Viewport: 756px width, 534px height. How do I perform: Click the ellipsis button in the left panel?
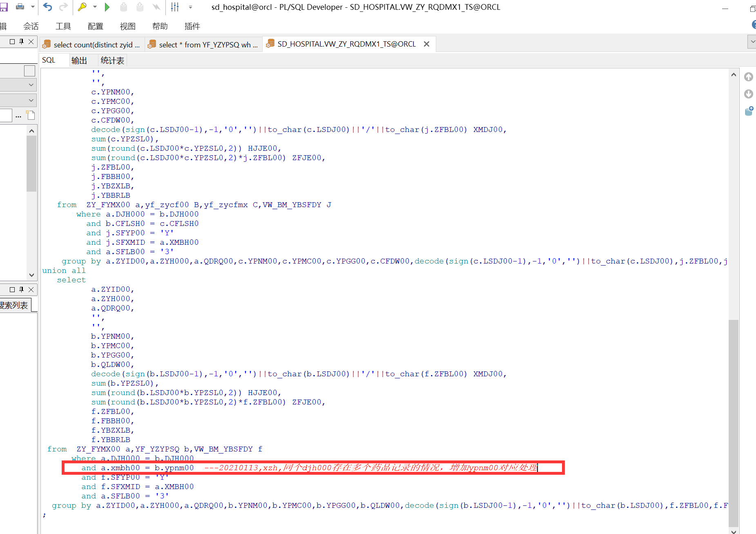(x=18, y=116)
